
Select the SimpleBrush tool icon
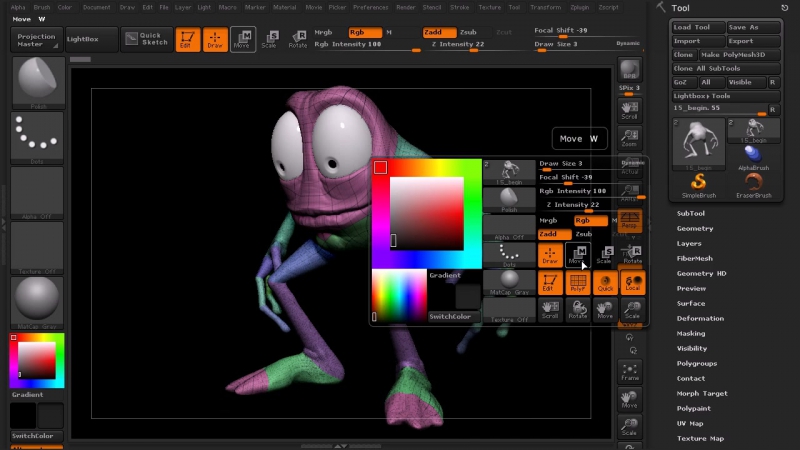click(x=698, y=186)
